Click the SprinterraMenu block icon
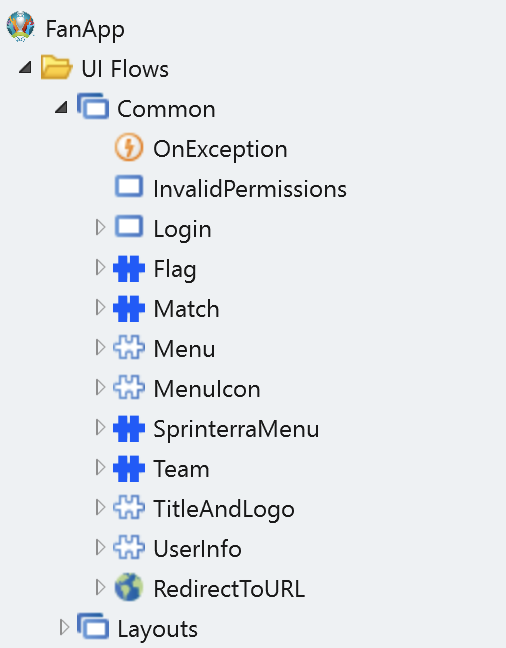 [129, 428]
